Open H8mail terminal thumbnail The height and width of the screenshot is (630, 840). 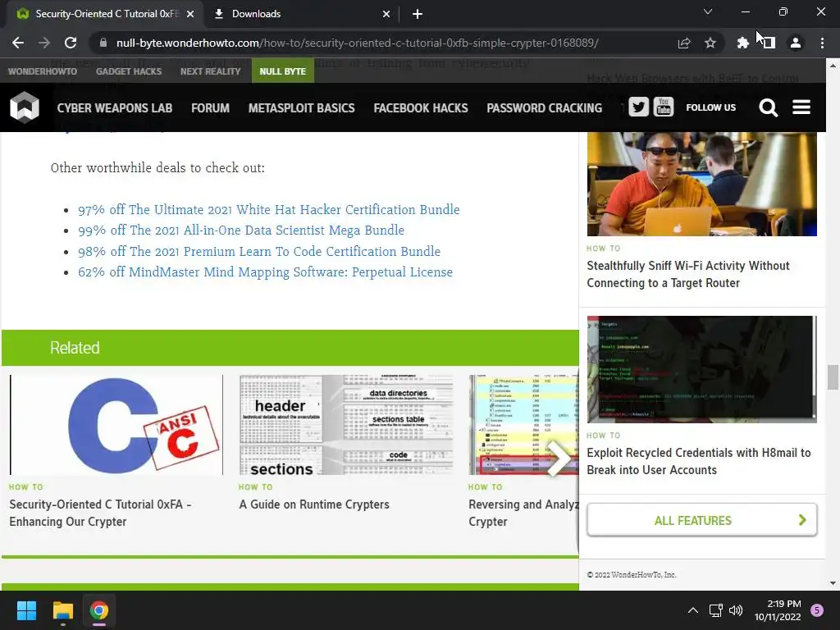702,370
